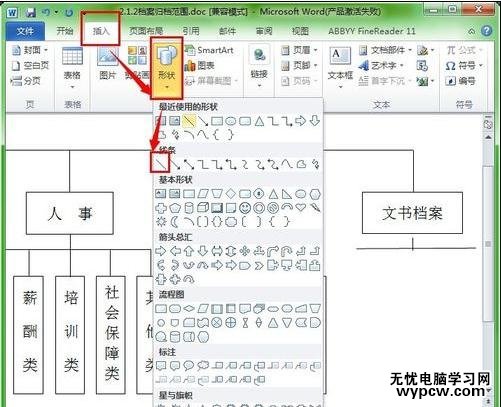Insert a 图表 chart
501x407 pixels.
200,66
